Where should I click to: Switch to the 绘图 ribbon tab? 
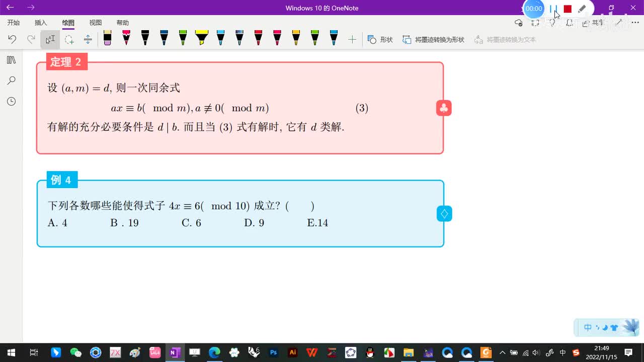pyautogui.click(x=68, y=23)
